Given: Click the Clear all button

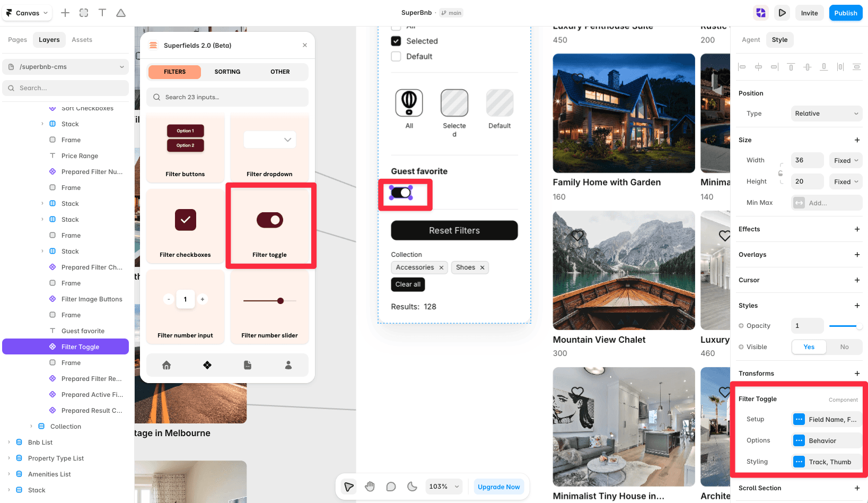Looking at the screenshot, I should point(408,284).
